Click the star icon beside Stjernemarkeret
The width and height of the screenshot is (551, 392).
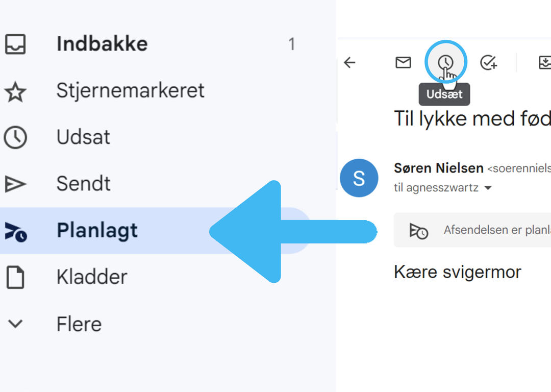(x=15, y=91)
